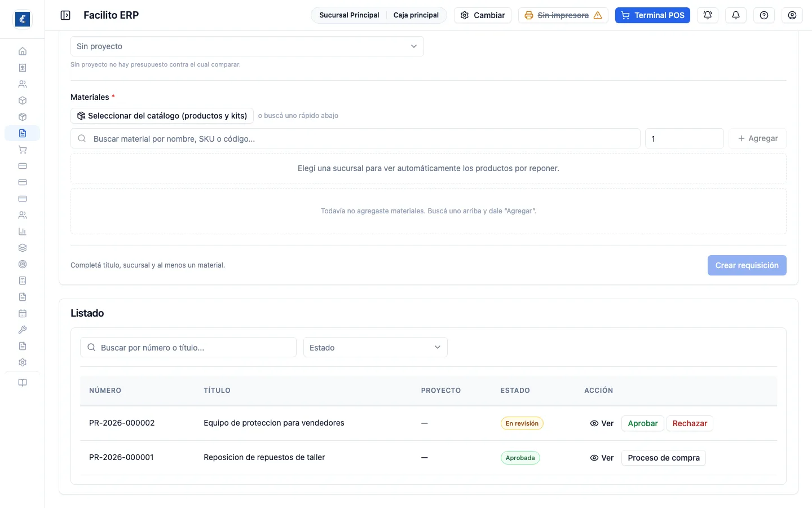The height and width of the screenshot is (508, 812).
Task: Open the Estado filter dropdown
Action: 376,348
